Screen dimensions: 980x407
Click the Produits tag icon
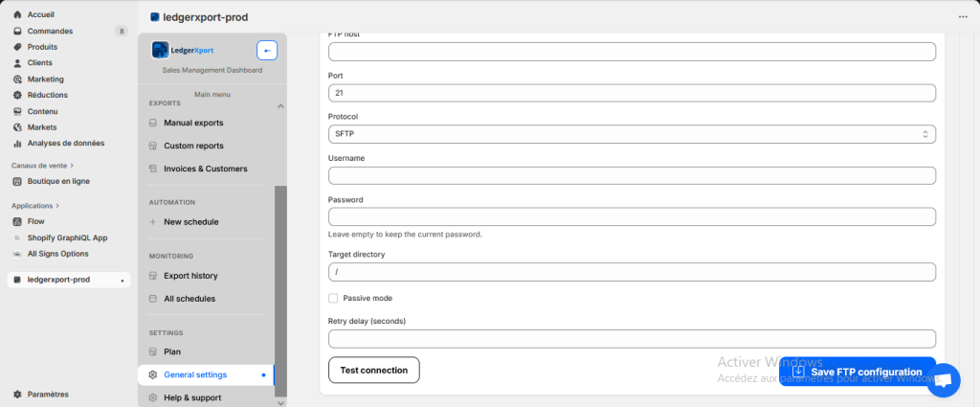pyautogui.click(x=17, y=47)
